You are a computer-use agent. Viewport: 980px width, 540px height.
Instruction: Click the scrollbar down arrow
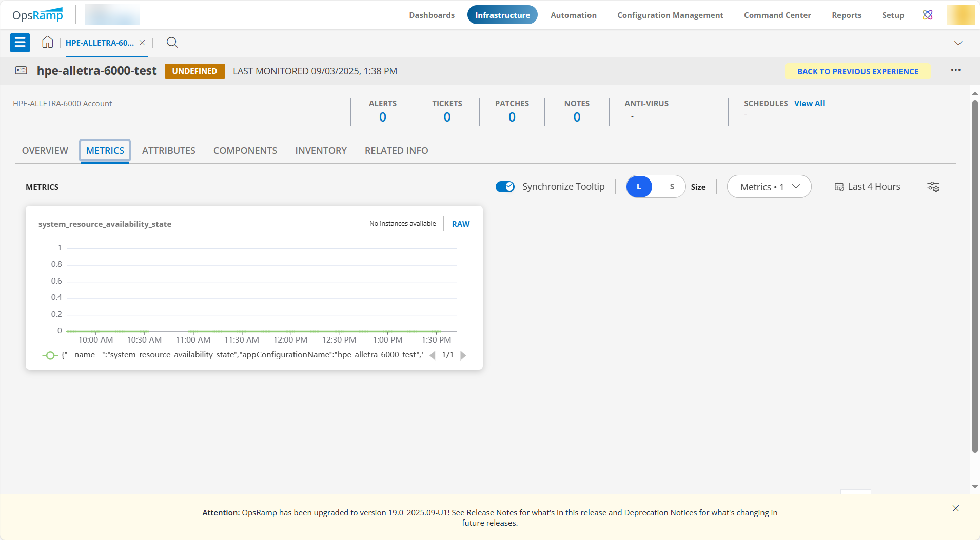pyautogui.click(x=975, y=486)
